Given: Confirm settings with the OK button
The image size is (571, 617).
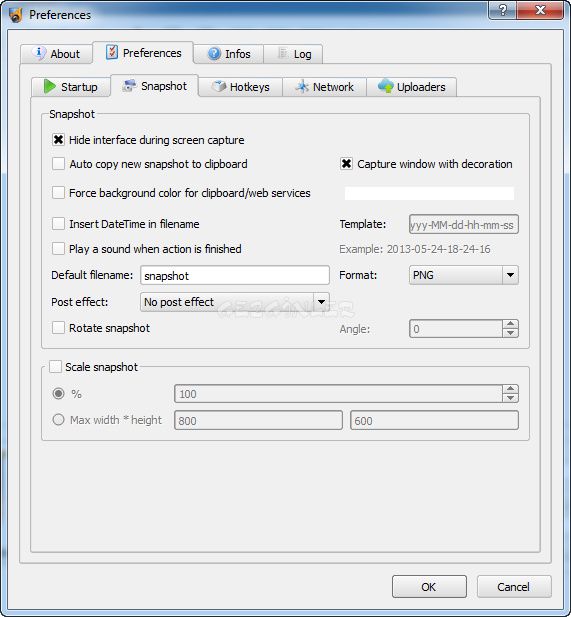Looking at the screenshot, I should pos(429,587).
